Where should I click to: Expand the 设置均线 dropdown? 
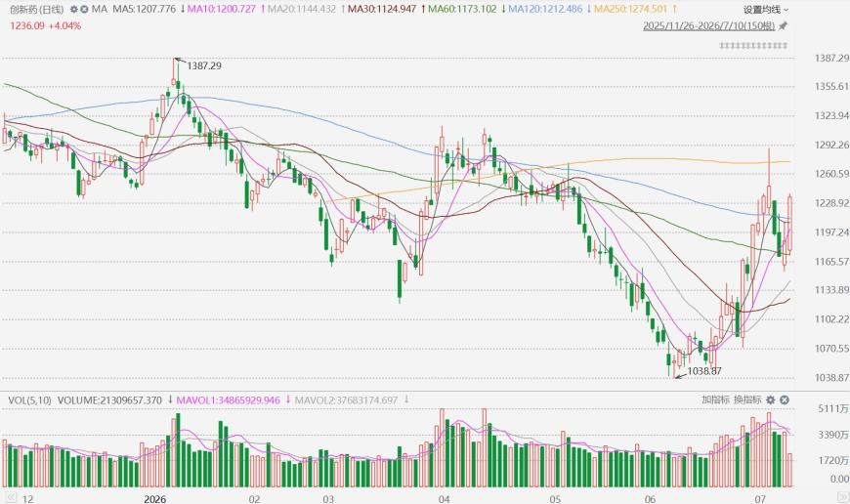766,9
